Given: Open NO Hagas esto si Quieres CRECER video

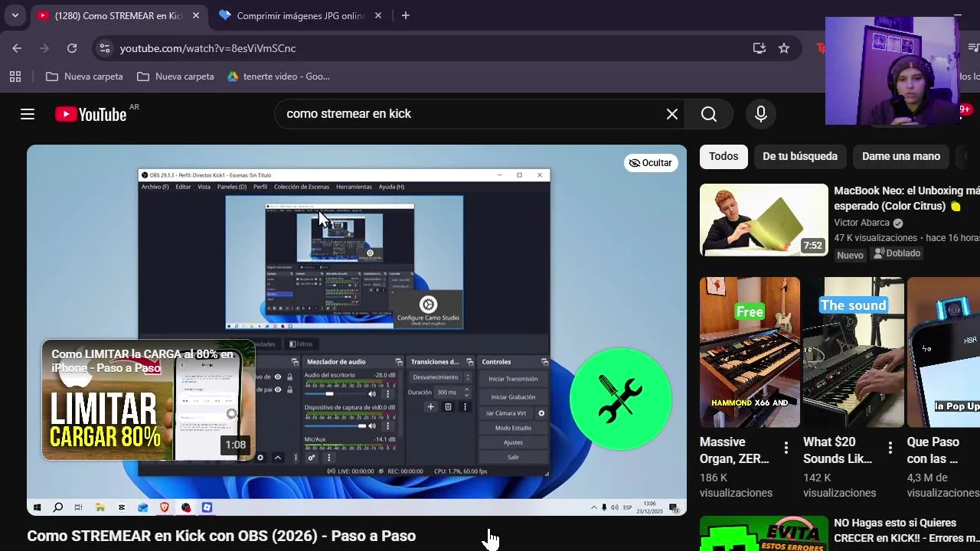Looking at the screenshot, I should [x=906, y=530].
